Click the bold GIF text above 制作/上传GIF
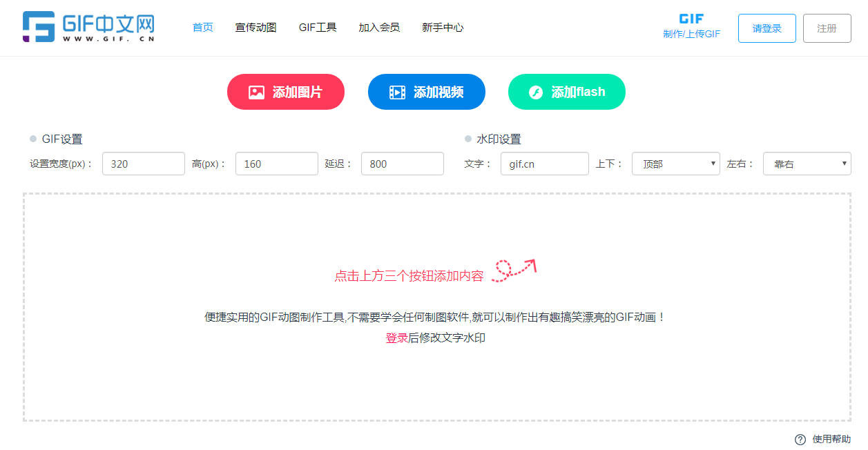868x450 pixels. click(691, 19)
